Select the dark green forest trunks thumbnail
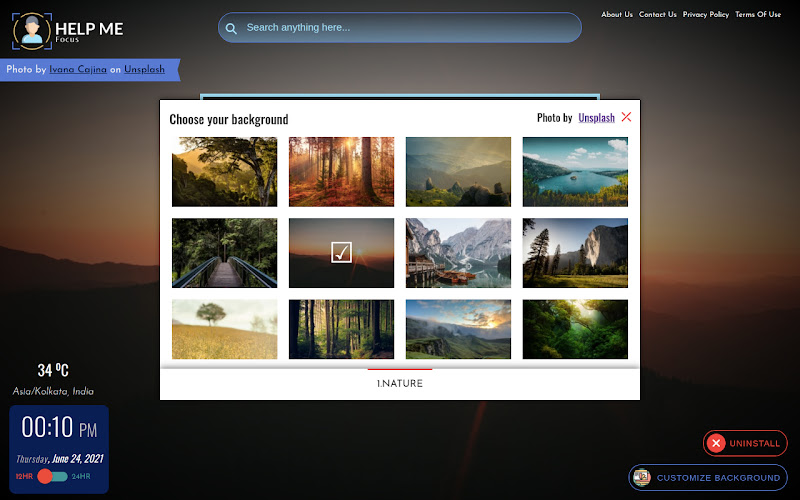Viewport: 800px width, 500px height. (341, 329)
